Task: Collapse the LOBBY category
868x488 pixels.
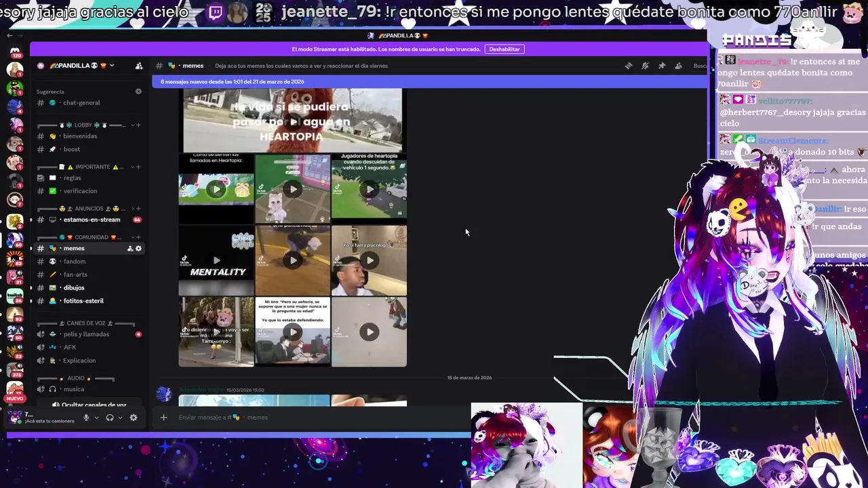Action: pos(83,125)
